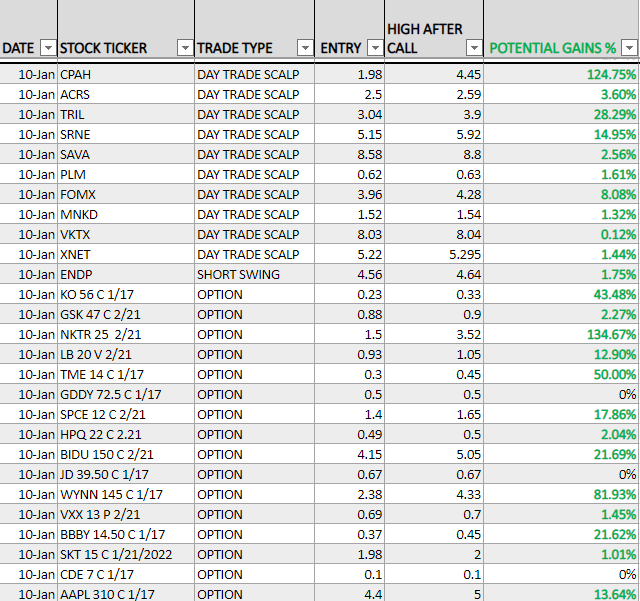Screen dimensions: 640x601
Task: Open the POTENTIAL GAINS % filter dropdown
Action: (629, 48)
